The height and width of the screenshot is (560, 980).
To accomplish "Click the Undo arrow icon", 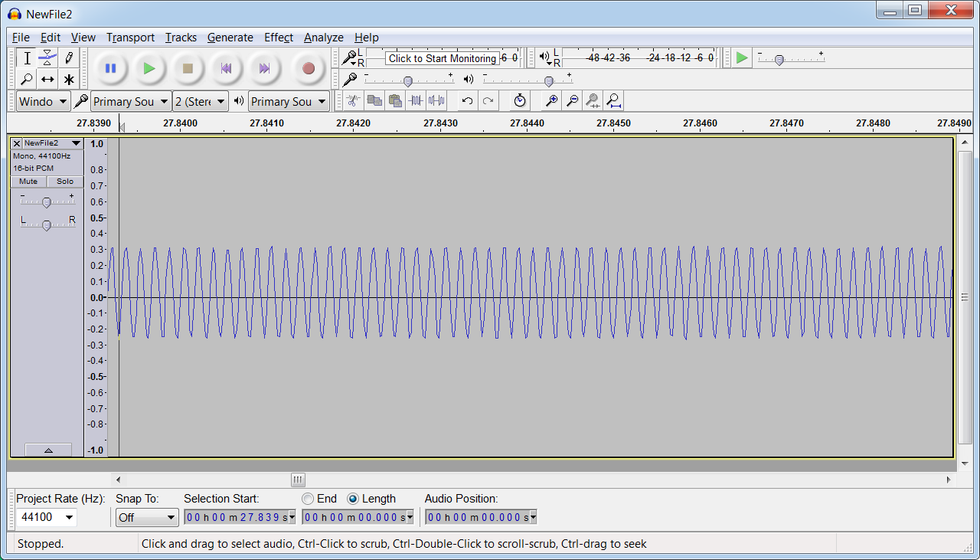I will click(x=467, y=100).
